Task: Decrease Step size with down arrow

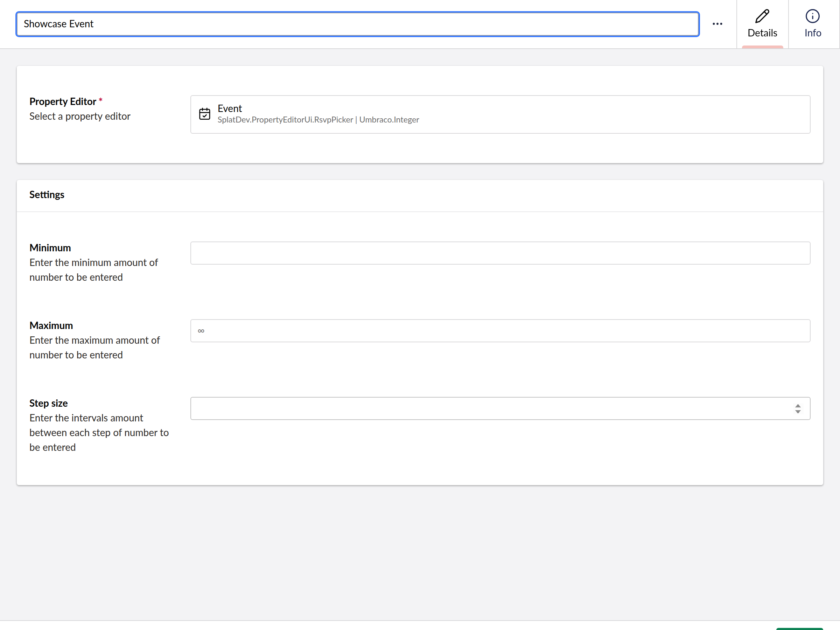Action: tap(797, 412)
